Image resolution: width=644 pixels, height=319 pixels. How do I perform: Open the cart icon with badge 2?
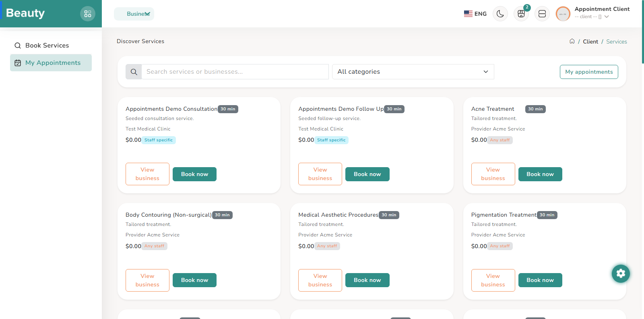point(521,14)
